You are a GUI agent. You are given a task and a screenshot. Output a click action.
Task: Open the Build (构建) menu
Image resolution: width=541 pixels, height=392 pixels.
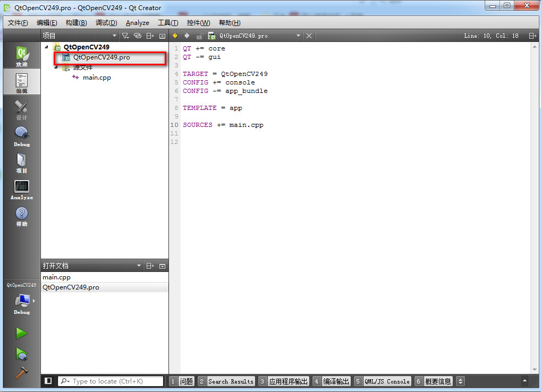pyautogui.click(x=76, y=23)
